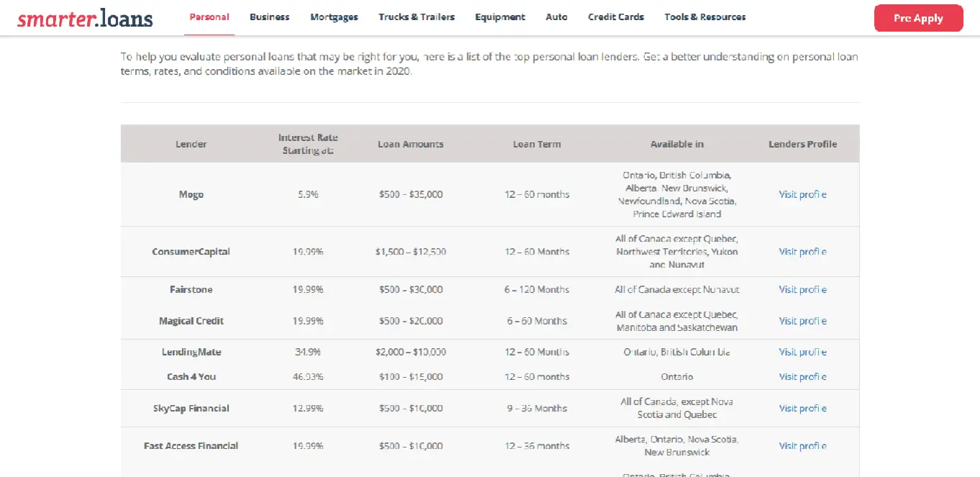This screenshot has width=980, height=477.
Task: Open the Auto nav item
Action: pos(557,17)
